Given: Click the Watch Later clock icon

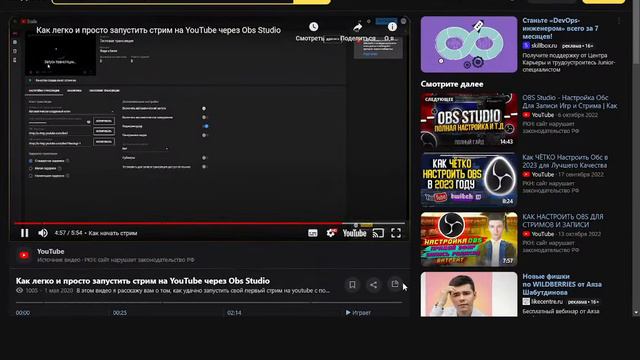Looking at the screenshot, I should click(313, 27).
